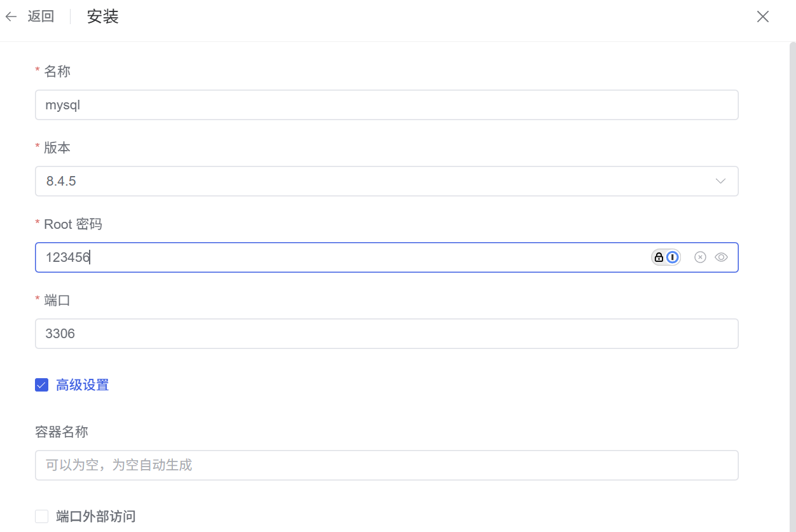Click the 安装 panel title

click(x=103, y=17)
